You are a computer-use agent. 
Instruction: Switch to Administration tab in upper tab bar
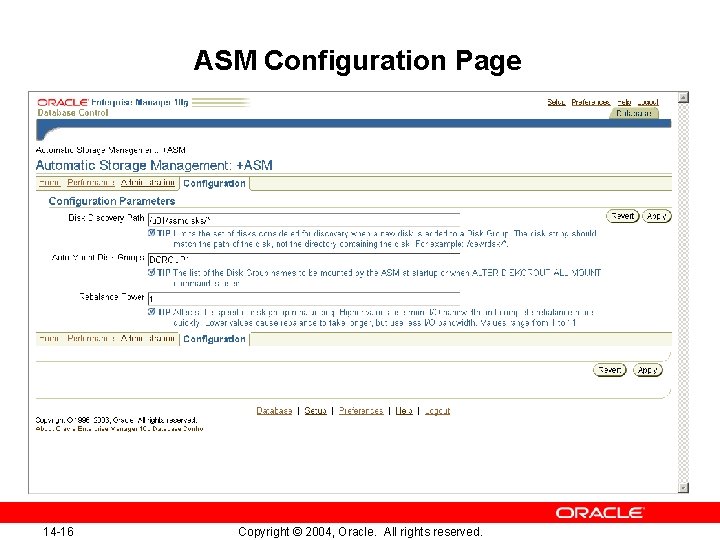147,183
